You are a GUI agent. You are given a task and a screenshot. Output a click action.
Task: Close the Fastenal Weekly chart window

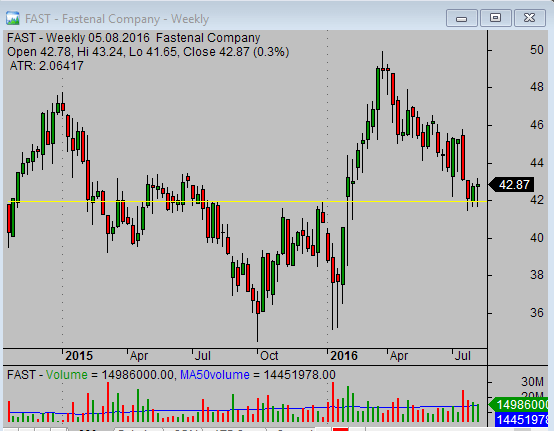click(x=529, y=18)
